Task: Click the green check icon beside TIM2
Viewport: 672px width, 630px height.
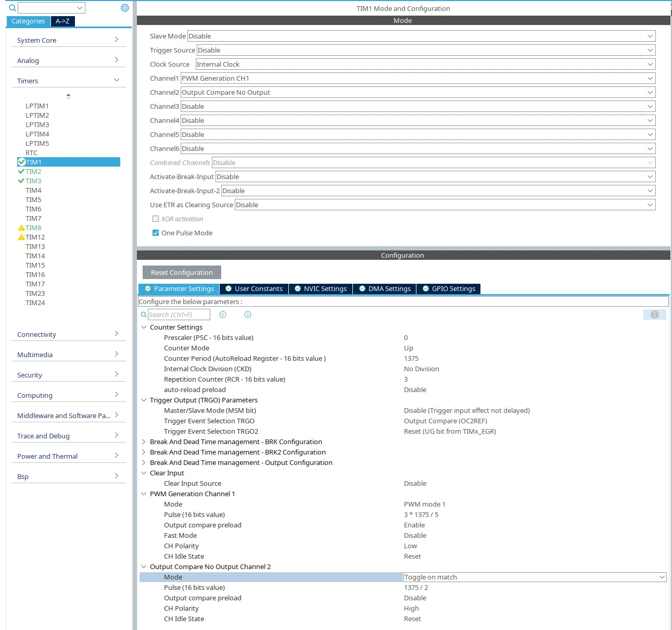Action: click(21, 171)
